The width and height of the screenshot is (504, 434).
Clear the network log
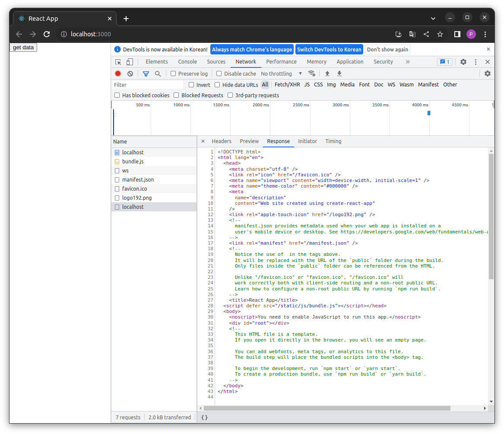pos(130,73)
